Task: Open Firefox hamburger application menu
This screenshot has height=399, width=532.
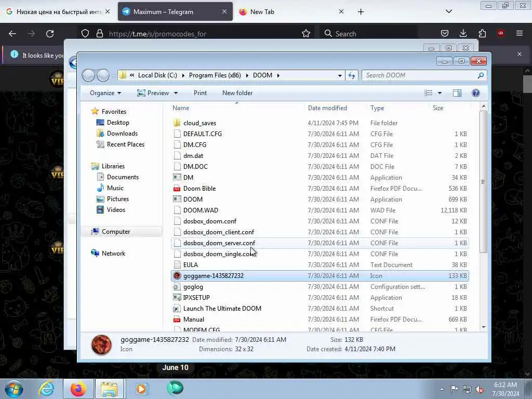Action: [x=520, y=33]
